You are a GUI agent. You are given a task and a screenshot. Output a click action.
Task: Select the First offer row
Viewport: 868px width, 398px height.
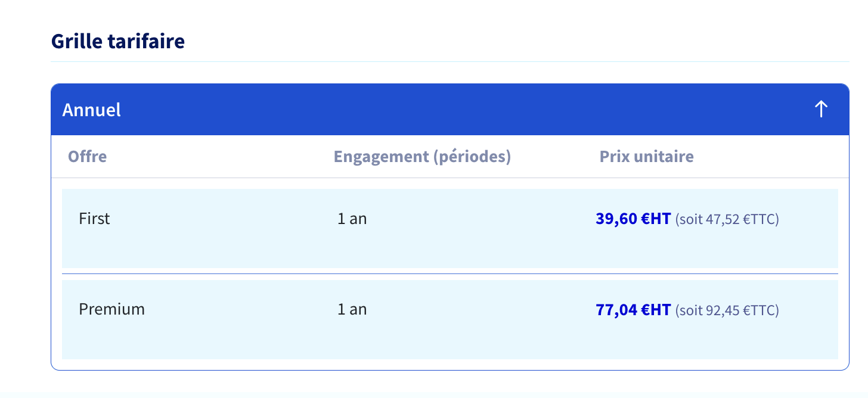(450, 228)
